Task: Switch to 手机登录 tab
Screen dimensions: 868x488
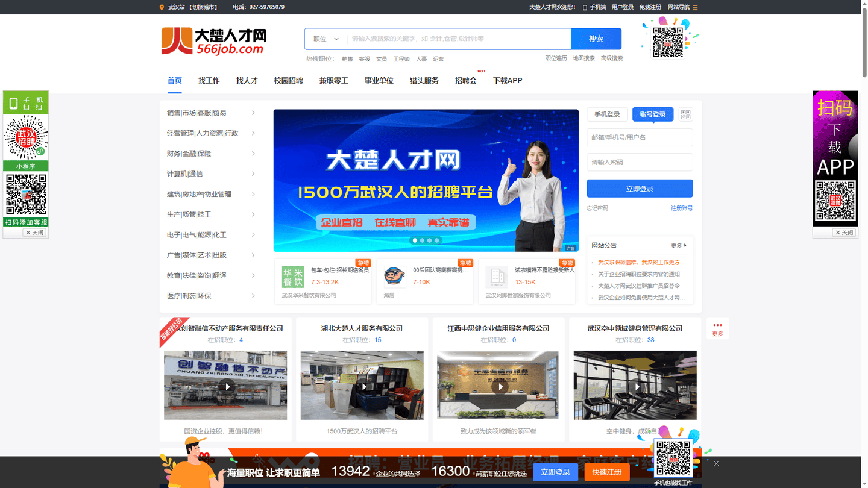Action: tap(608, 114)
